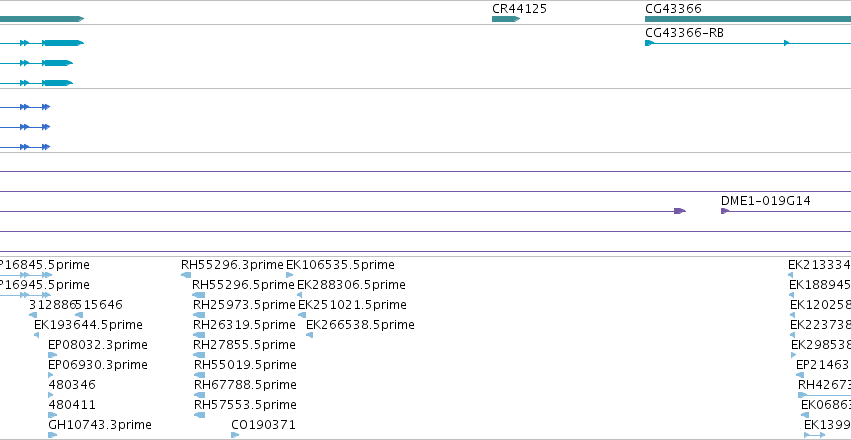This screenshot has height=440, width=851.
Task: Select the CG43366-RB transcript start marker
Action: point(650,43)
